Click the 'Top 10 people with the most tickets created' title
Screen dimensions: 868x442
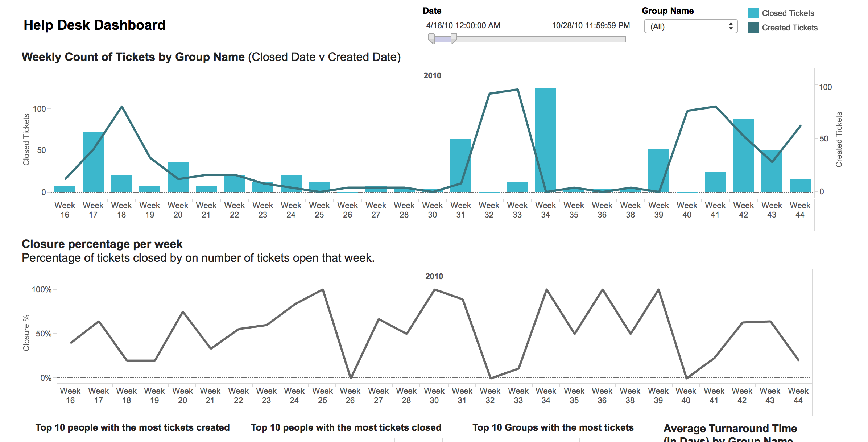point(132,427)
